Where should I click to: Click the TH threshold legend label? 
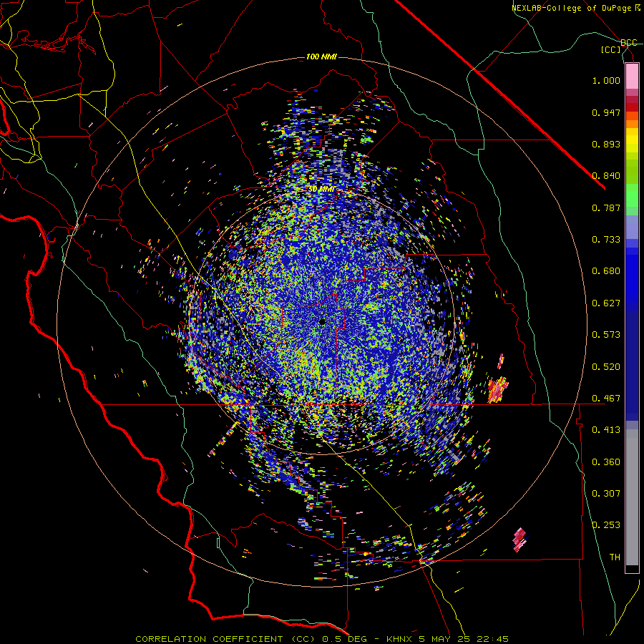click(x=615, y=557)
